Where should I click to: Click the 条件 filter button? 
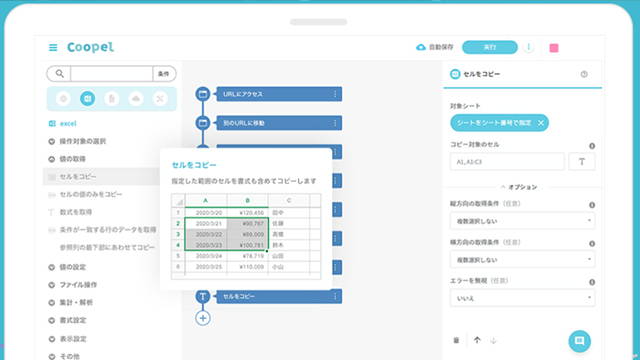coord(164,74)
